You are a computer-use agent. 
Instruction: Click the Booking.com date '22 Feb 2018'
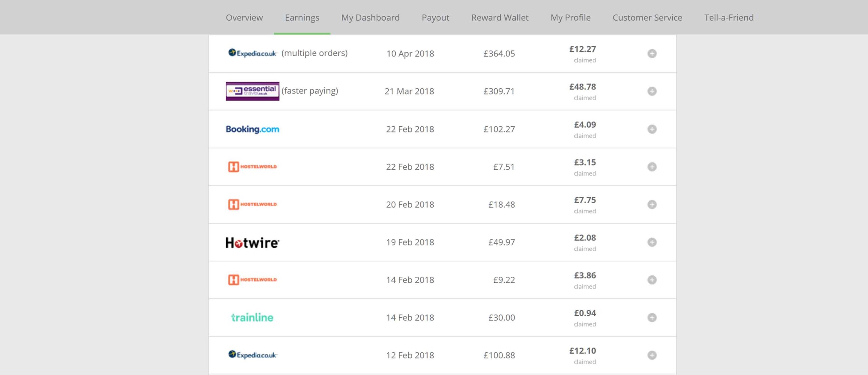point(410,129)
